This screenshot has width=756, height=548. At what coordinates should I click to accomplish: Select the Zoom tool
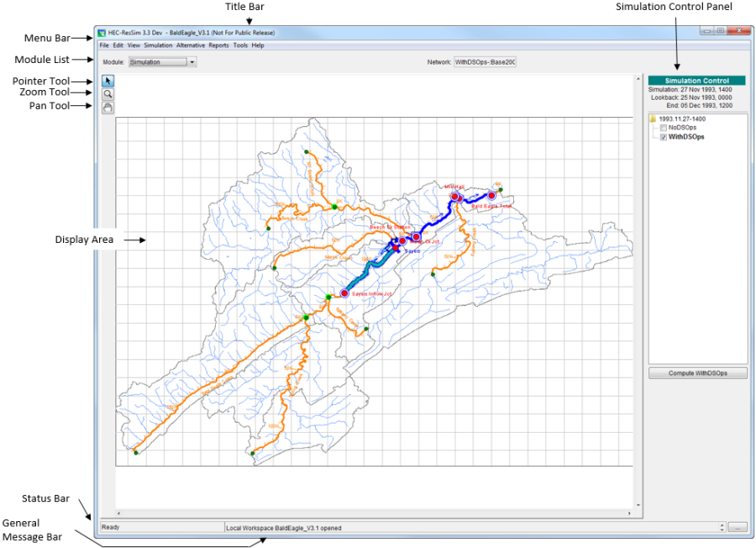coord(106,93)
